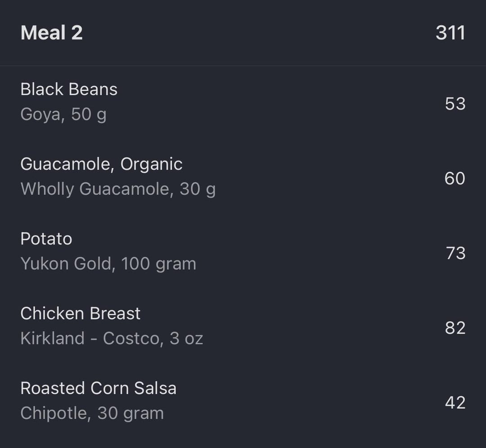The width and height of the screenshot is (486, 448).
Task: Tap the 60 calorie value for Guacamole
Action: [455, 178]
